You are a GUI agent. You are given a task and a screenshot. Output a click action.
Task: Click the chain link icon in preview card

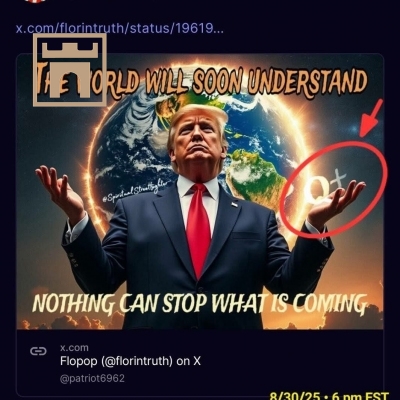38,351
